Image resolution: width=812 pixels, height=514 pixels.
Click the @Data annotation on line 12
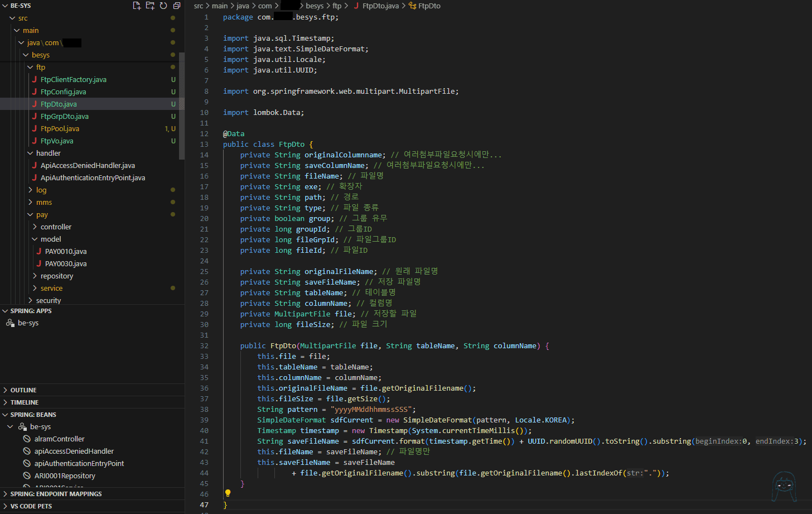pyautogui.click(x=234, y=134)
